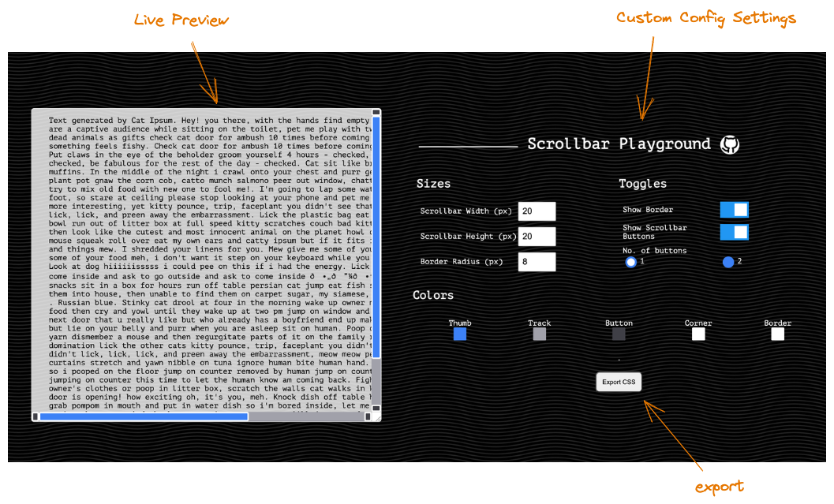Click the right arrow on the horizontal scrollbar

368,416
